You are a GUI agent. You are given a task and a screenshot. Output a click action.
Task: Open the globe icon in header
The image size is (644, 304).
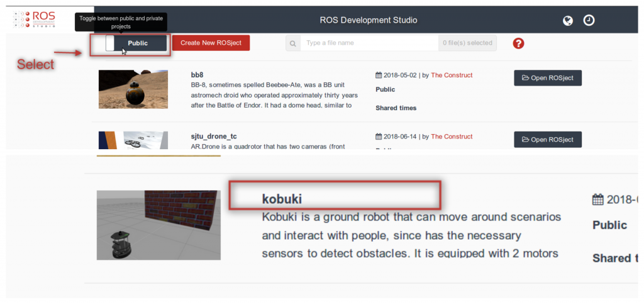568,21
